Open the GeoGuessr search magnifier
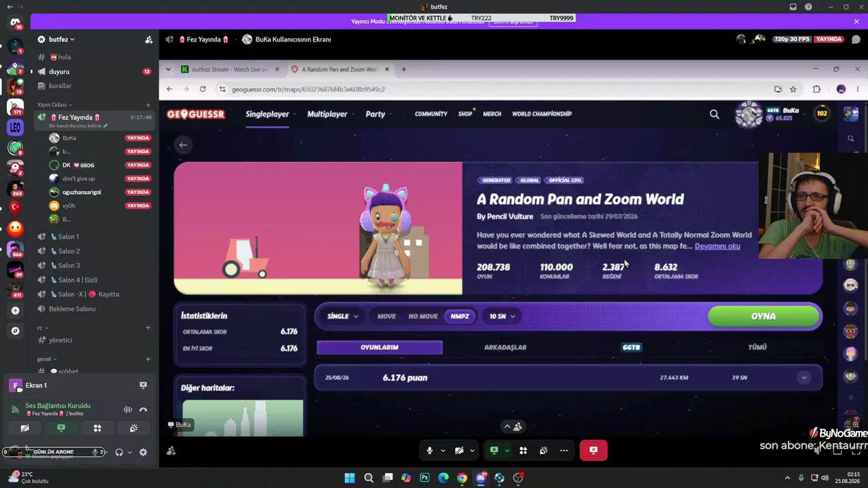This screenshot has width=868, height=488. click(x=714, y=115)
